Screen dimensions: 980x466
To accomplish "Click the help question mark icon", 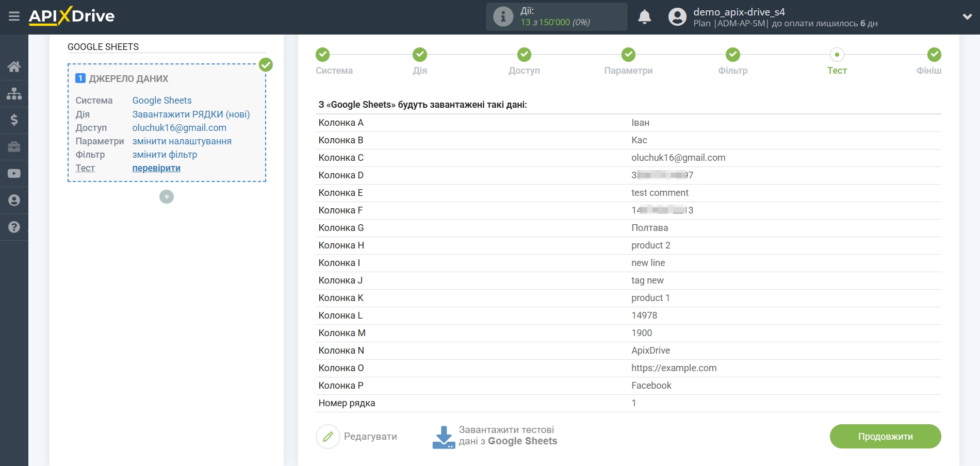I will [14, 227].
